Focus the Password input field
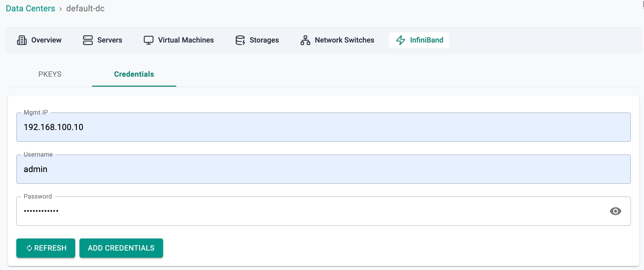Image resolution: width=644 pixels, height=270 pixels. (310, 211)
